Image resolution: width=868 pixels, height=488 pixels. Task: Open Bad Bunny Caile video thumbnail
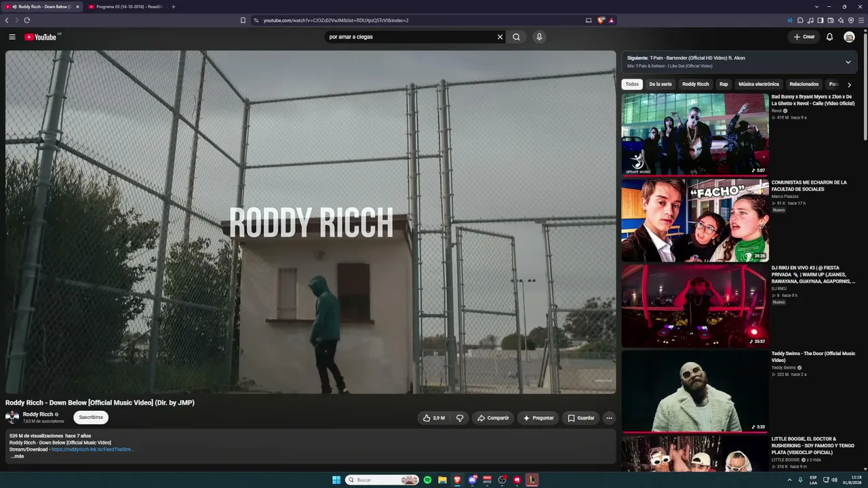[x=695, y=134]
